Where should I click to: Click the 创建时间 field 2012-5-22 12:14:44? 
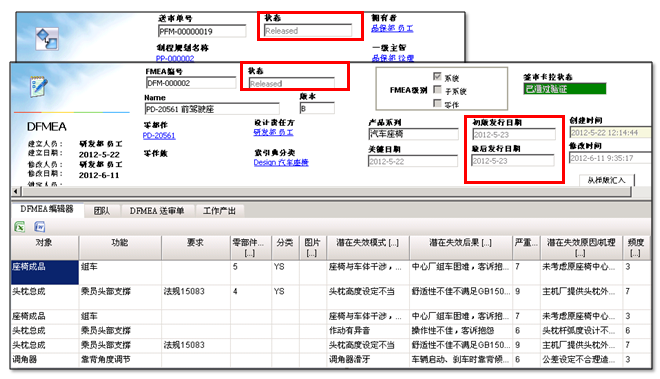[x=610, y=133]
